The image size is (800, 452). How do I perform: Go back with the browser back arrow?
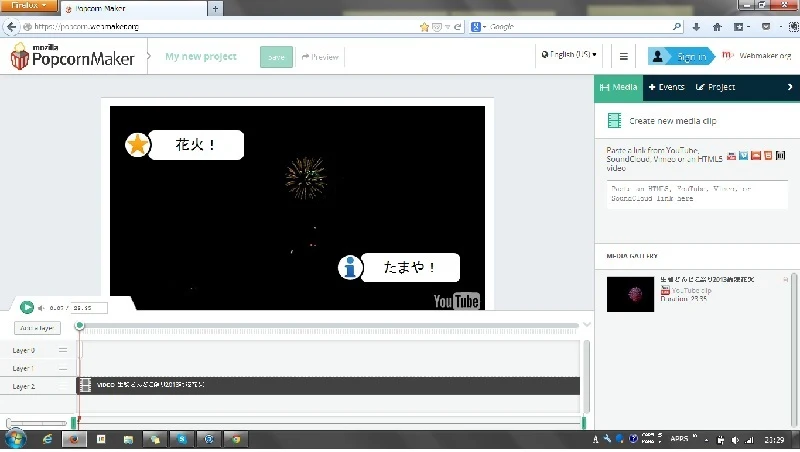point(11,27)
